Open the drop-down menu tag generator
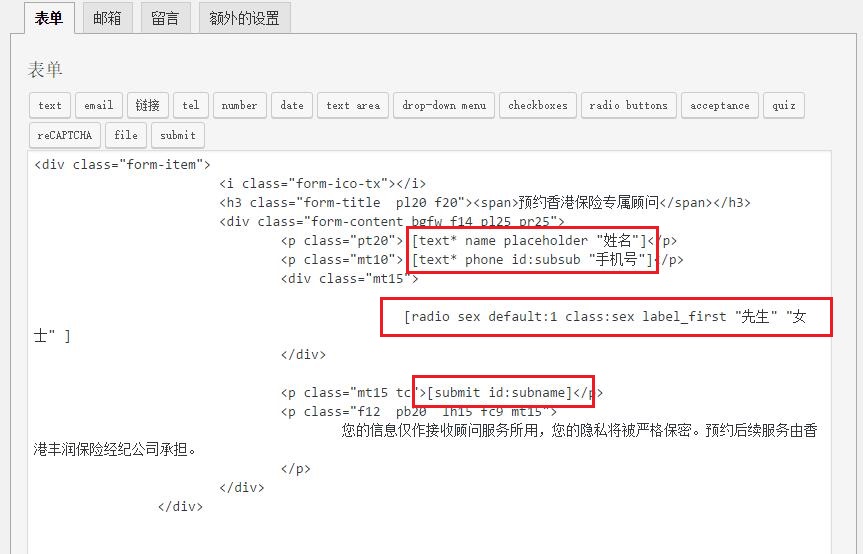Image resolution: width=863 pixels, height=554 pixels. pyautogui.click(x=444, y=105)
